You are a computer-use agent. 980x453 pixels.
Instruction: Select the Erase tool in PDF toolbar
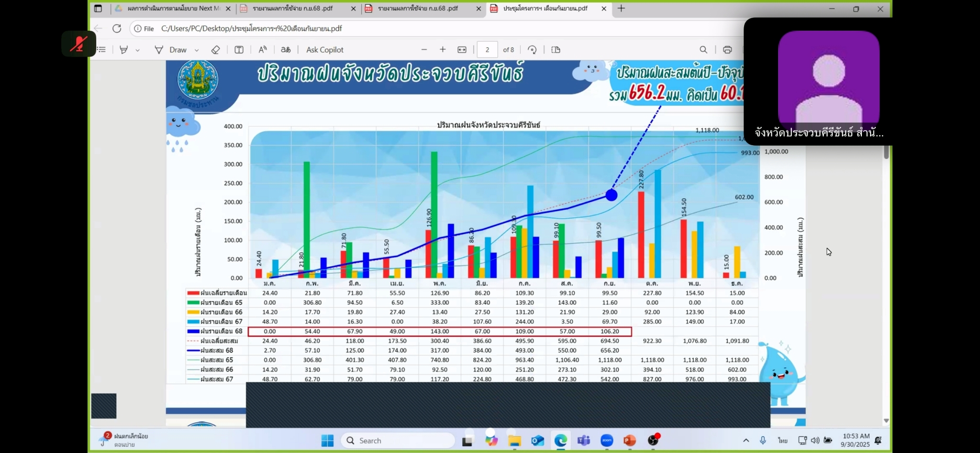click(x=215, y=50)
